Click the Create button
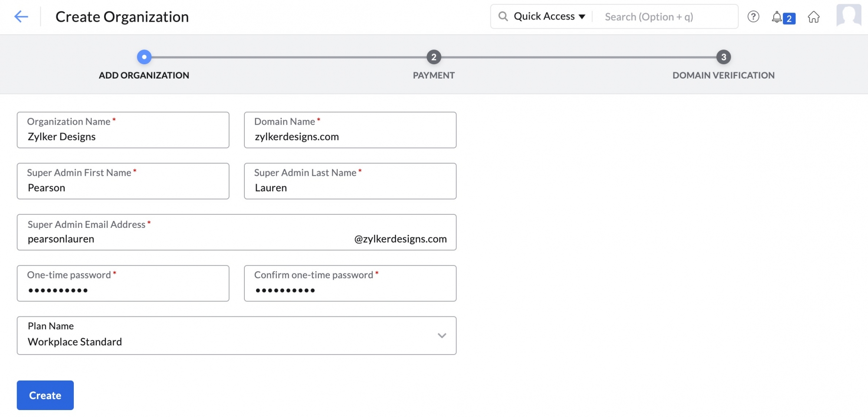The height and width of the screenshot is (417, 868). point(45,395)
